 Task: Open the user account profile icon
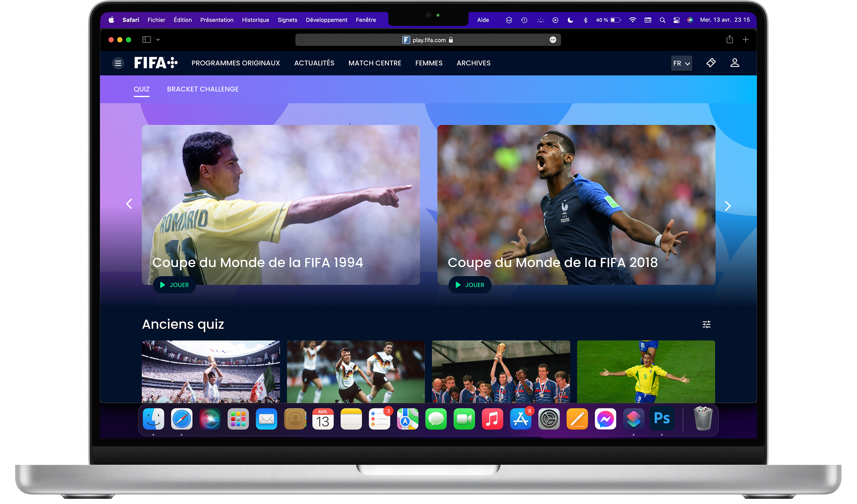pos(734,63)
